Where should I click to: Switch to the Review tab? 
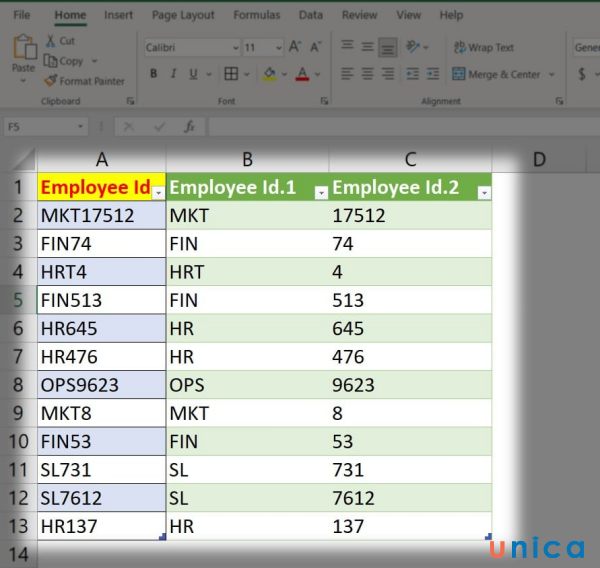click(x=359, y=15)
